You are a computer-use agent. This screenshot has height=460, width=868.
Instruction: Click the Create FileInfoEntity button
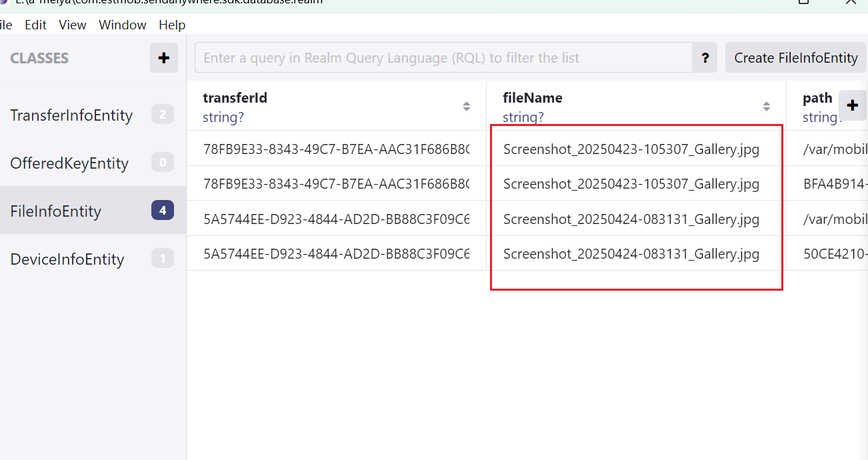pos(795,58)
